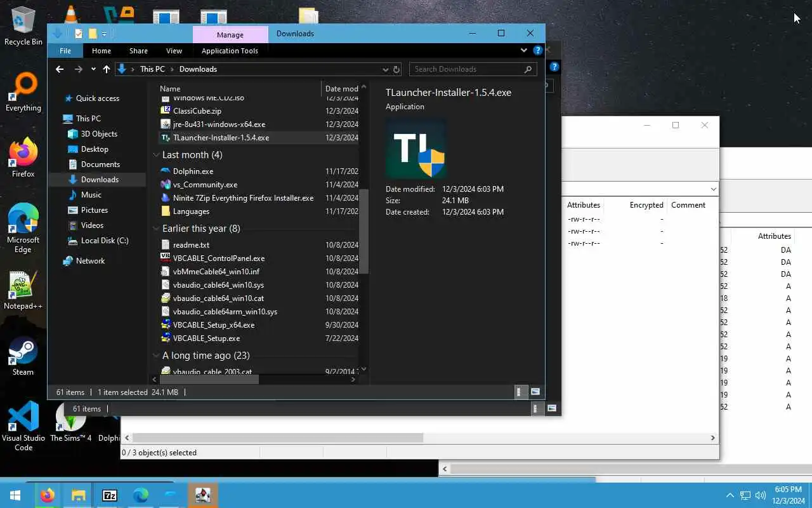Open the Home ribbon tab

pyautogui.click(x=101, y=51)
